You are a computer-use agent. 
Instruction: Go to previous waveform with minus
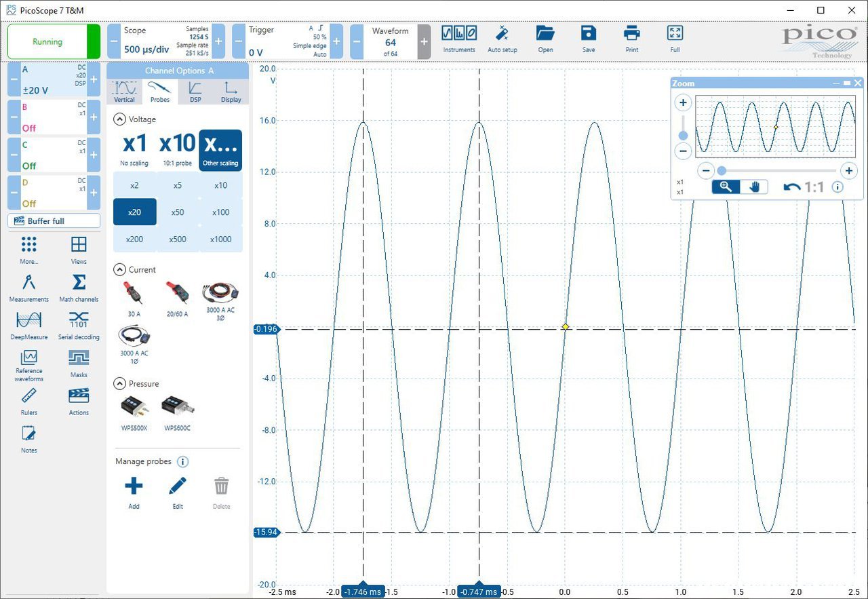(357, 41)
